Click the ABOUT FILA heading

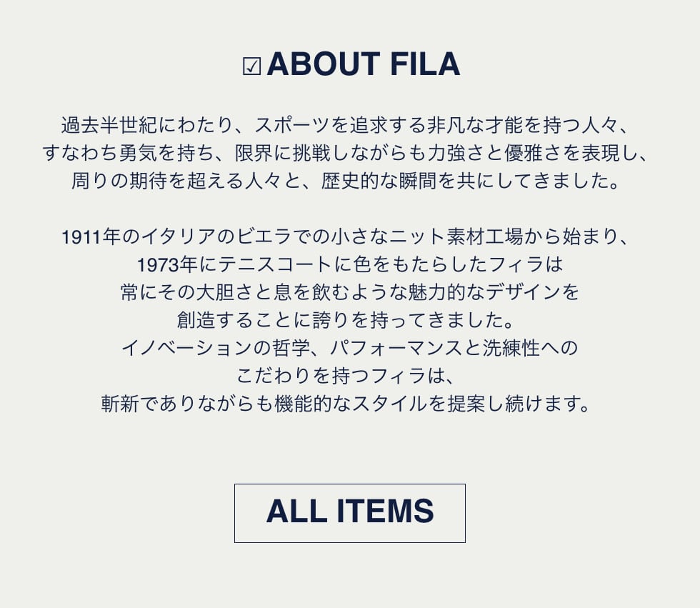click(x=363, y=65)
